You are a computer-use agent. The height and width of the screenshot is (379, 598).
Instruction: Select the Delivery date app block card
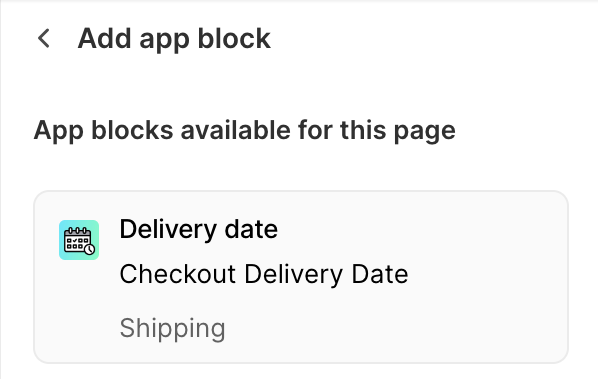(301, 277)
